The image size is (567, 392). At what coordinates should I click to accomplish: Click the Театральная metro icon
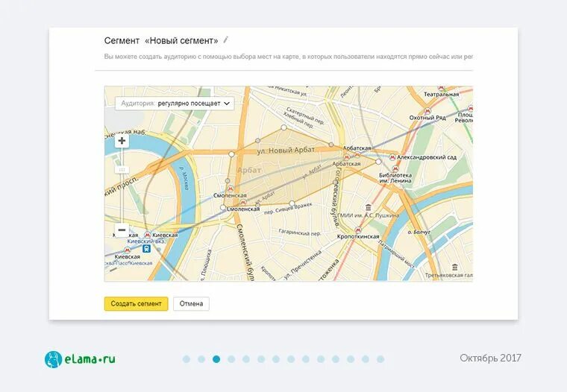coord(441,88)
